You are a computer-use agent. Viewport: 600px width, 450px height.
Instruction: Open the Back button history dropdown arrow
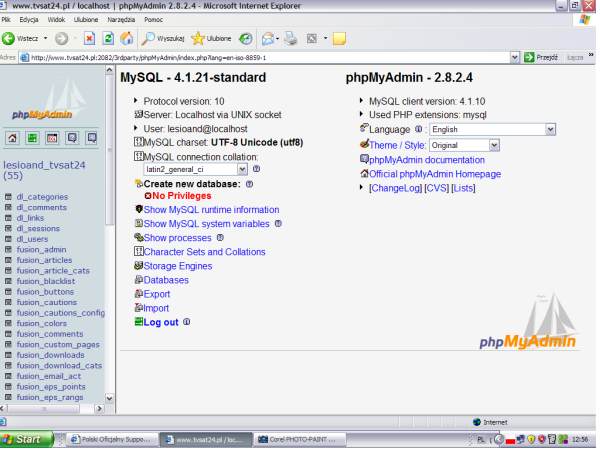(x=46, y=38)
